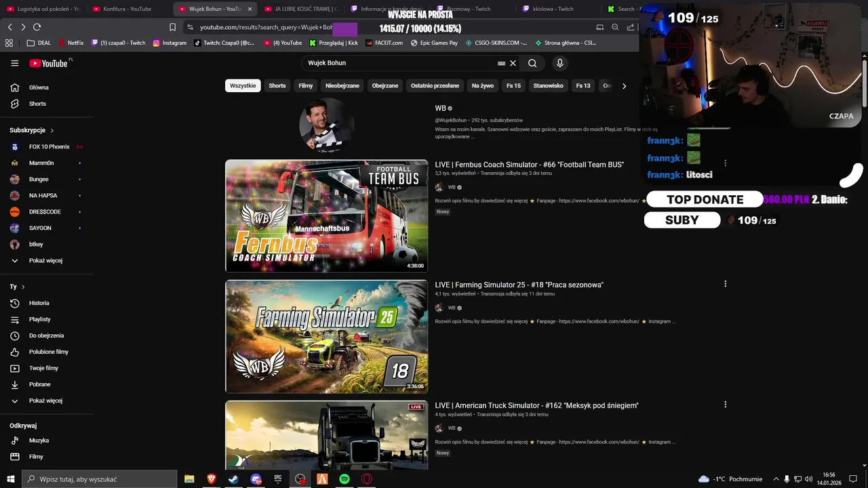The height and width of the screenshot is (488, 868).
Task: Open Polubione filmy
Action: [x=47, y=352]
